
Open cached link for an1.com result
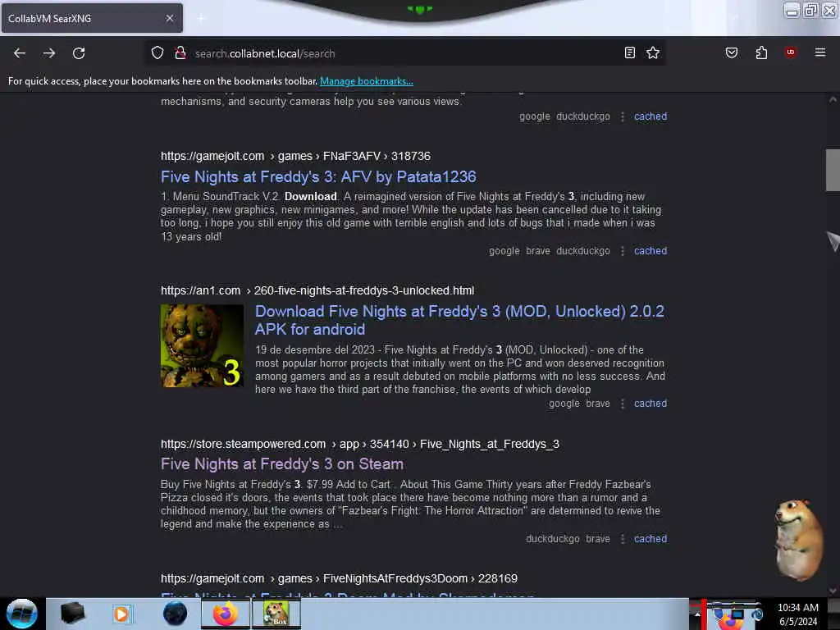[651, 404]
